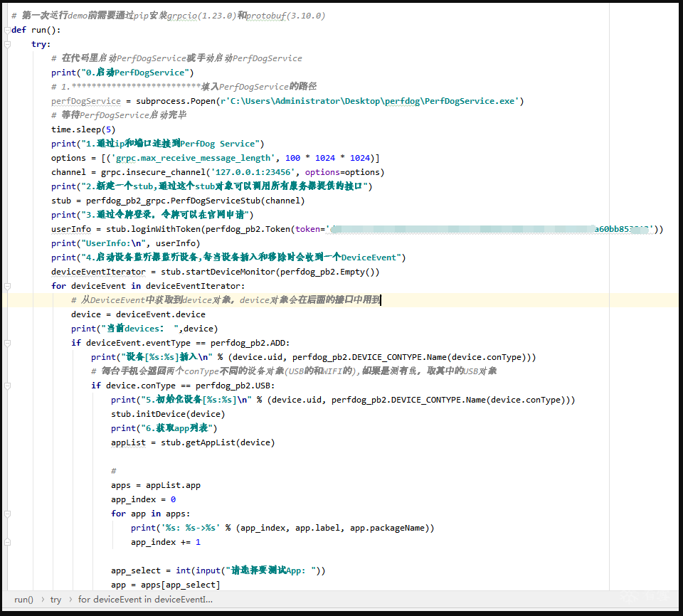Click the print("设备[%s:%s]插入\n" ...) line

(313, 357)
